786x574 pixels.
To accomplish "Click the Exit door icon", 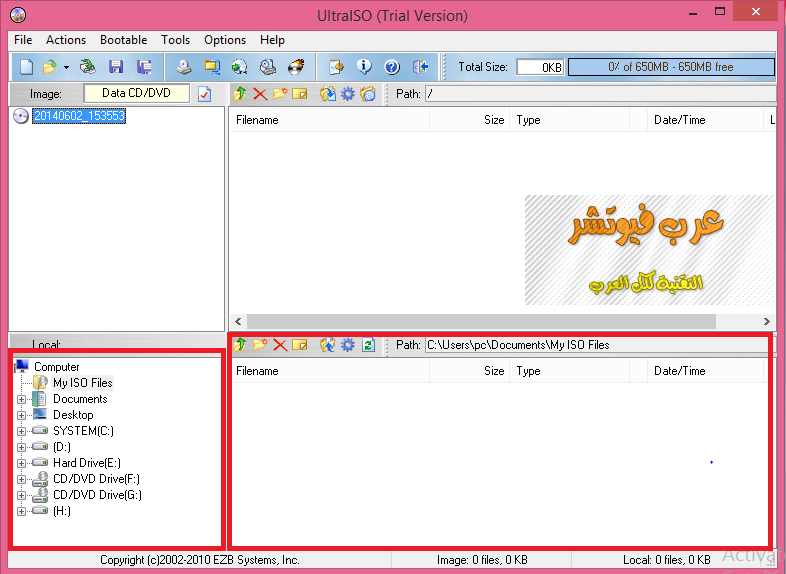I will pyautogui.click(x=420, y=67).
